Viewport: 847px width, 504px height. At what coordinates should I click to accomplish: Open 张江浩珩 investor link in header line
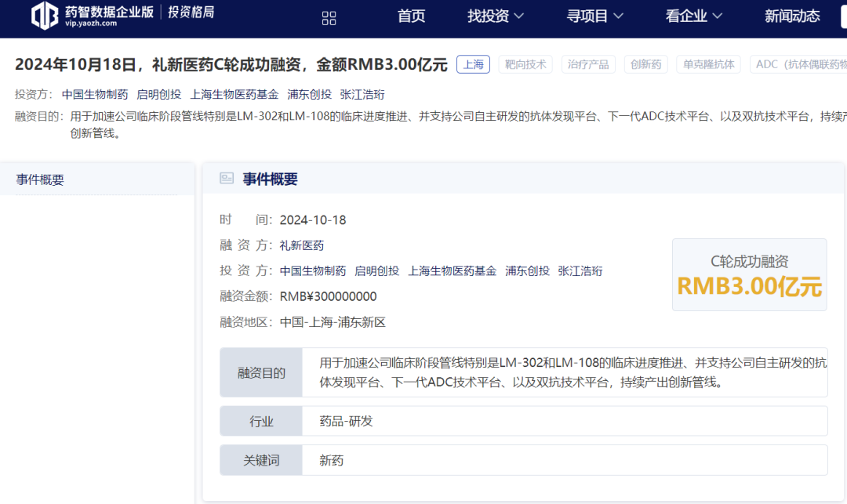(362, 94)
